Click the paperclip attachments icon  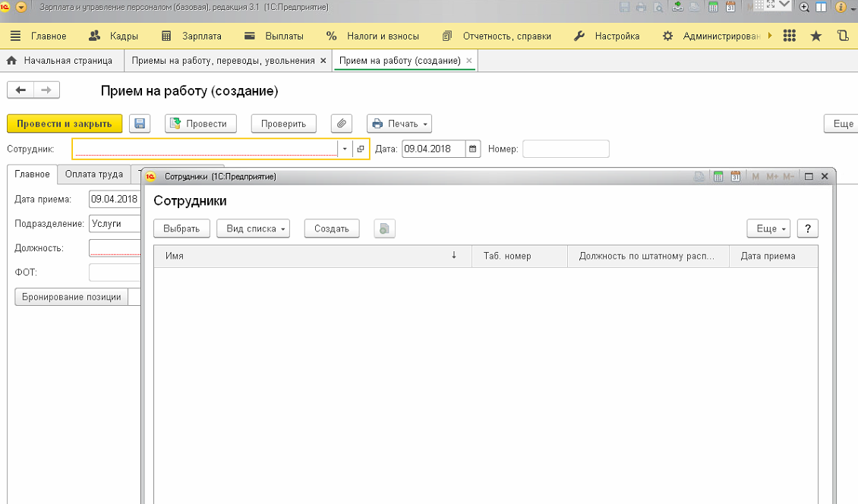(341, 124)
